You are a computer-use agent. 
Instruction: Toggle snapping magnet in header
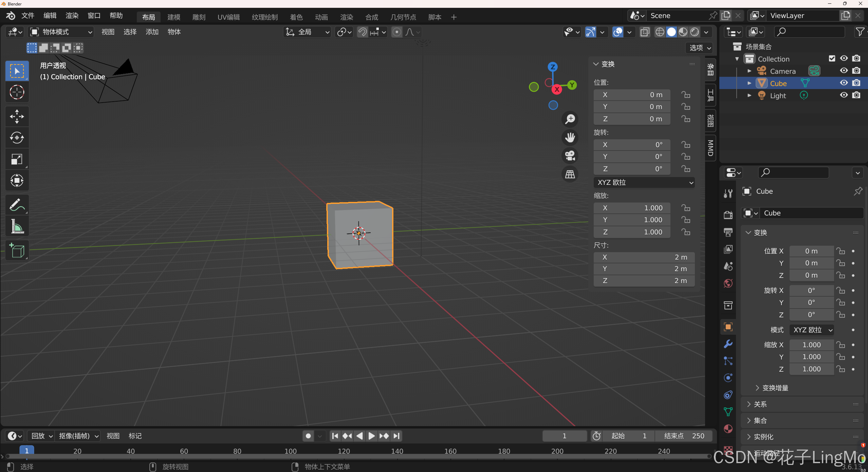pyautogui.click(x=363, y=32)
